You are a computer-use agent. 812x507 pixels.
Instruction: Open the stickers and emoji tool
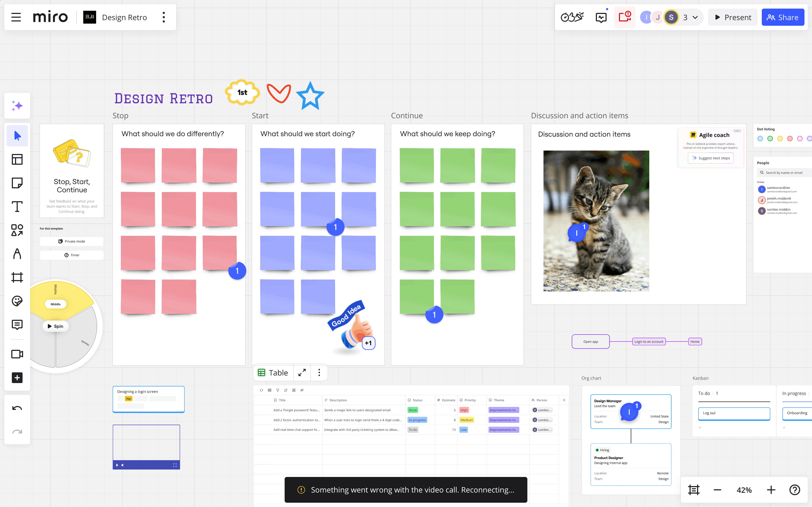point(17,301)
